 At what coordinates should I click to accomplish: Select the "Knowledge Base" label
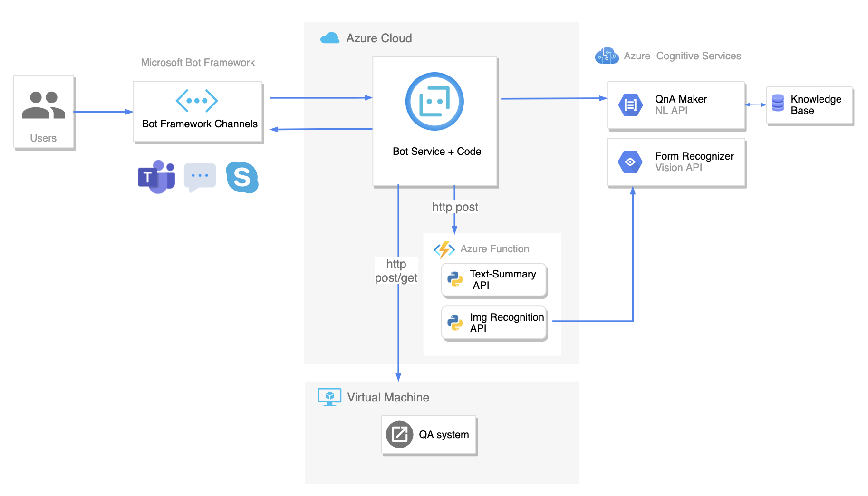(816, 105)
